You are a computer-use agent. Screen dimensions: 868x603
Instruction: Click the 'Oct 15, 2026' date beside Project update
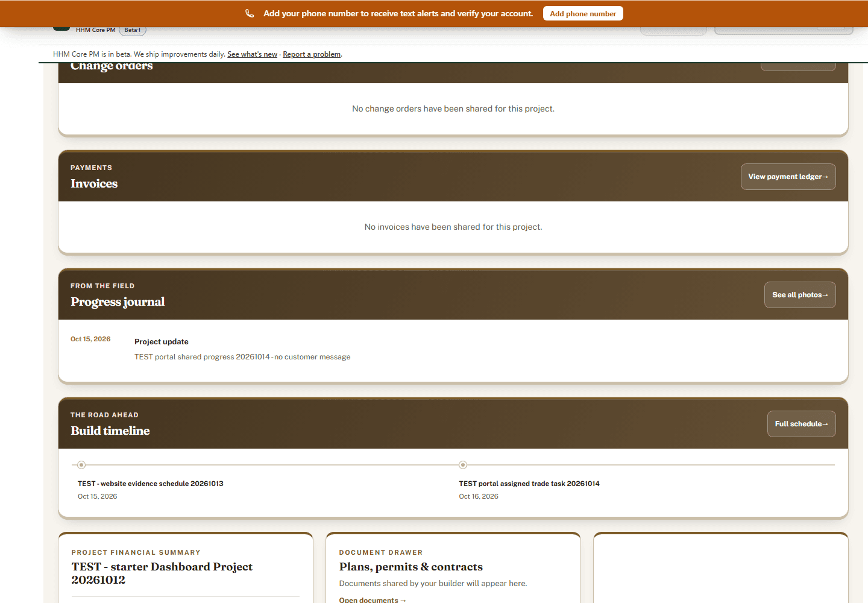tap(90, 339)
